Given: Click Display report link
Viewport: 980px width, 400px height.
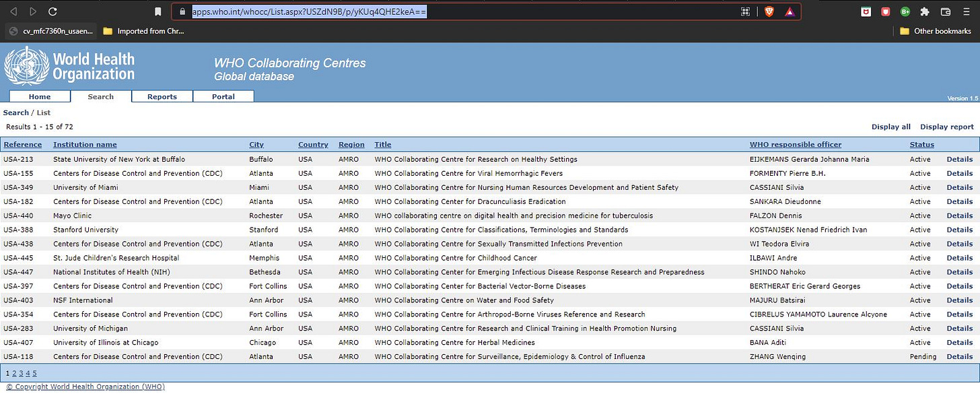Looking at the screenshot, I should click(x=947, y=127).
